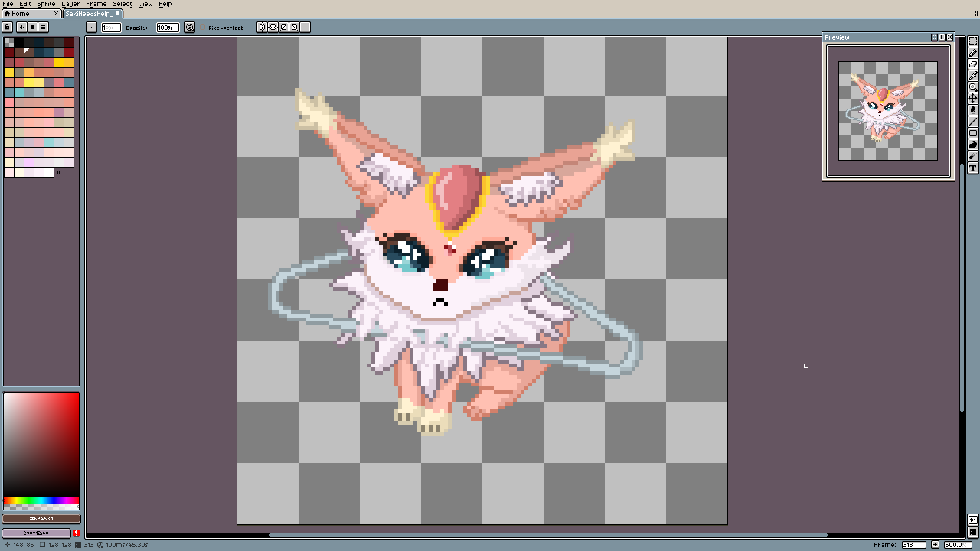Click the horizontal canvas scrollbar
The width and height of the screenshot is (980, 551).
548,535
